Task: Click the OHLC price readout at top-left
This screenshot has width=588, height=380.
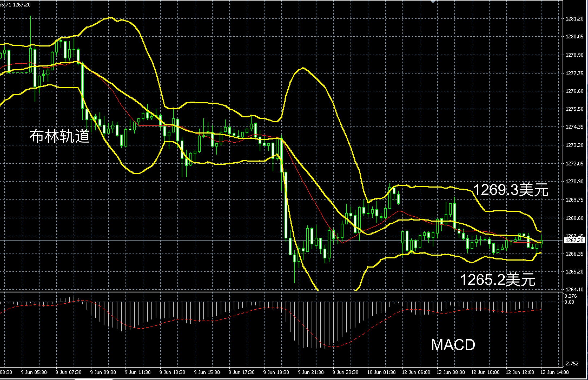Action: point(15,5)
